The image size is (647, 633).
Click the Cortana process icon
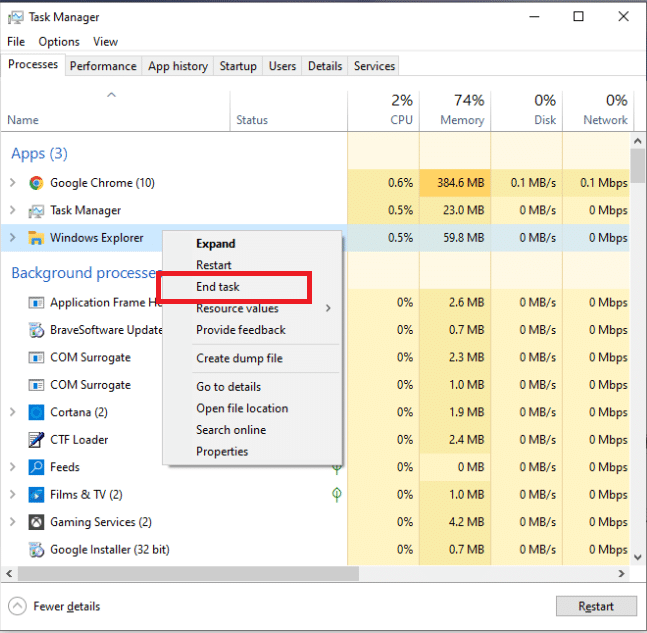36,412
